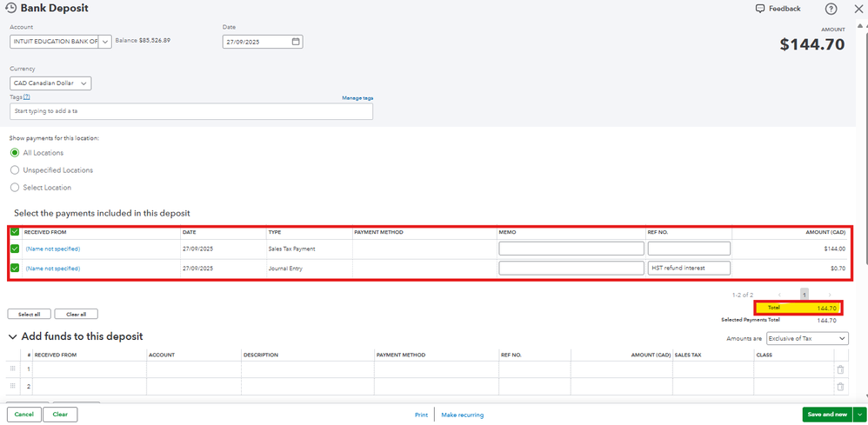The image size is (868, 425).
Task: Uncheck the Sales Tax Payment row checkbox
Action: (15, 249)
